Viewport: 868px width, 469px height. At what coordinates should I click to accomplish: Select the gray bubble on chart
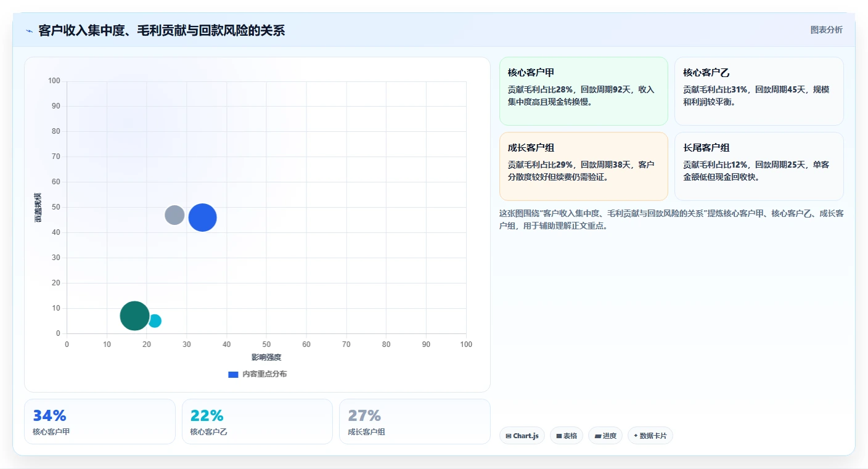coord(174,215)
